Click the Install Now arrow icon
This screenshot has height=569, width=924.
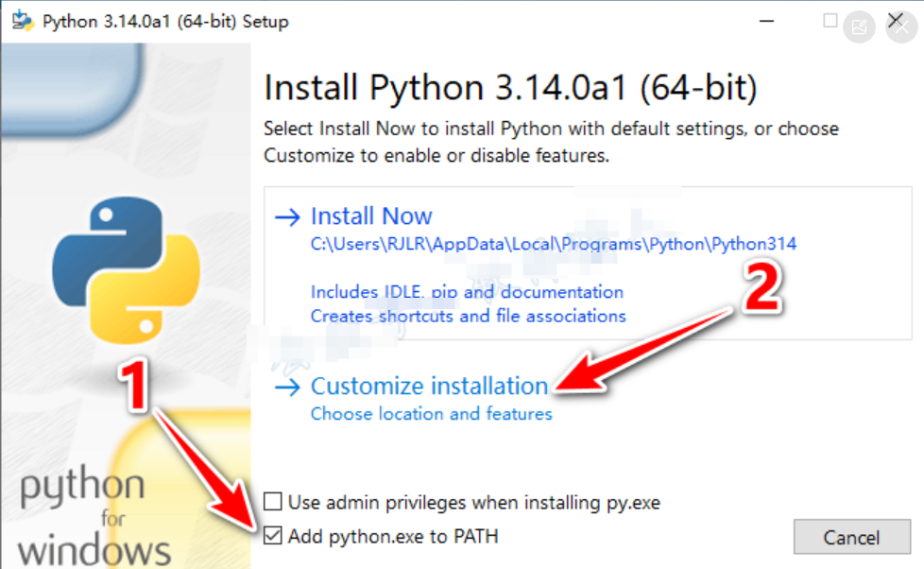tap(287, 217)
